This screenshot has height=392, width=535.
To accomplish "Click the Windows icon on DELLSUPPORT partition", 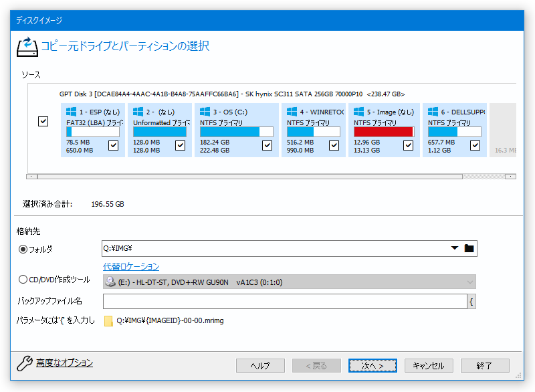I will pyautogui.click(x=433, y=112).
